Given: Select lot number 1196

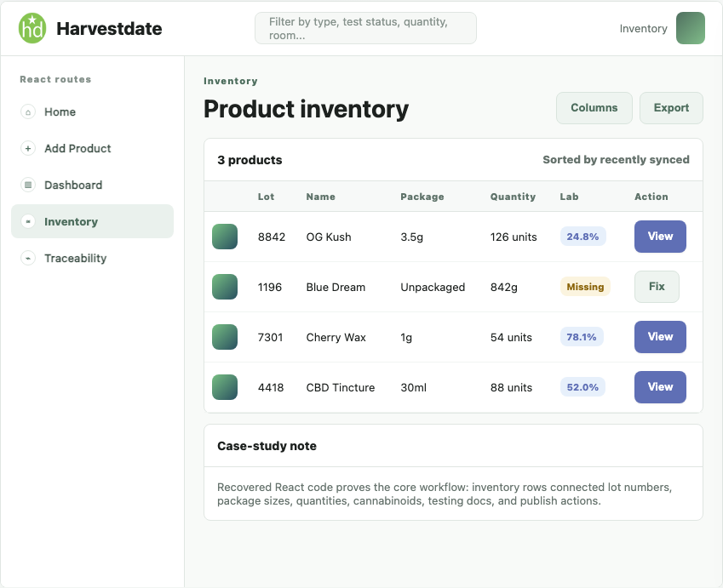Looking at the screenshot, I should tap(269, 287).
